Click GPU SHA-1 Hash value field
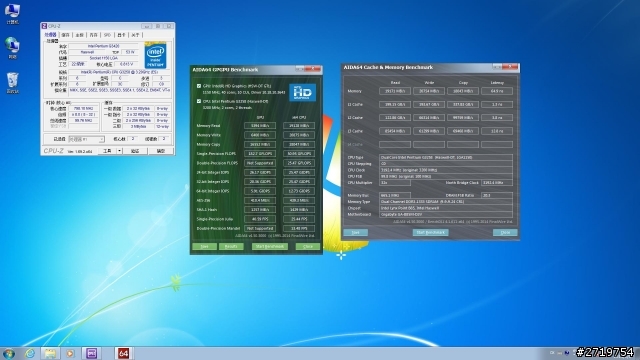Image resolution: width=640 pixels, height=360 pixels. click(260, 210)
